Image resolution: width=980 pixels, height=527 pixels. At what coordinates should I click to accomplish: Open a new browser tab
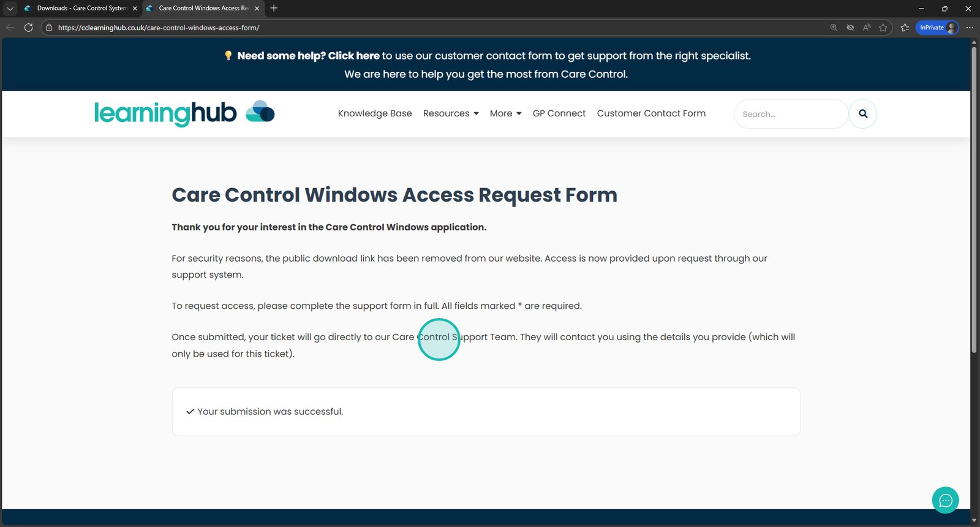tap(274, 9)
